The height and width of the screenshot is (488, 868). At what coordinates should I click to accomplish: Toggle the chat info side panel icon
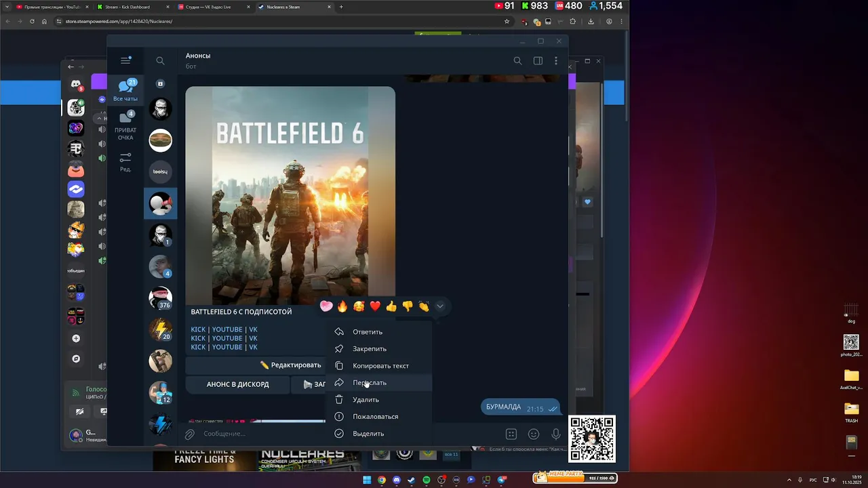pyautogui.click(x=538, y=61)
